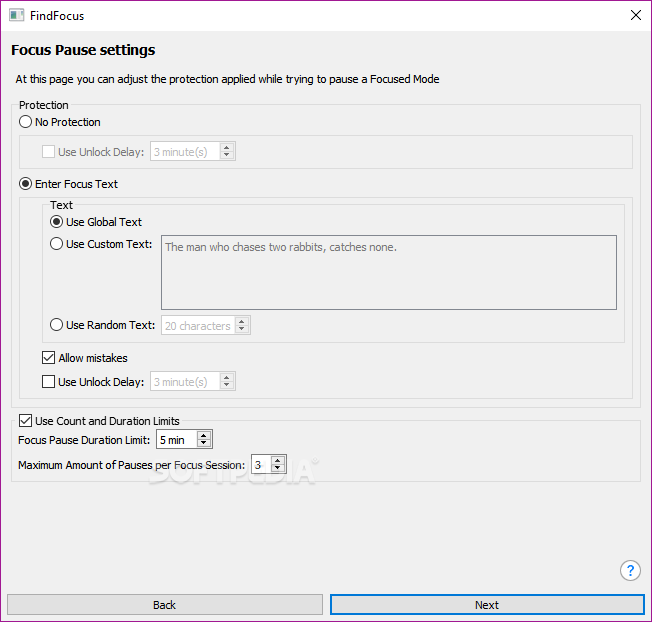Close the FindFocus window

(635, 15)
